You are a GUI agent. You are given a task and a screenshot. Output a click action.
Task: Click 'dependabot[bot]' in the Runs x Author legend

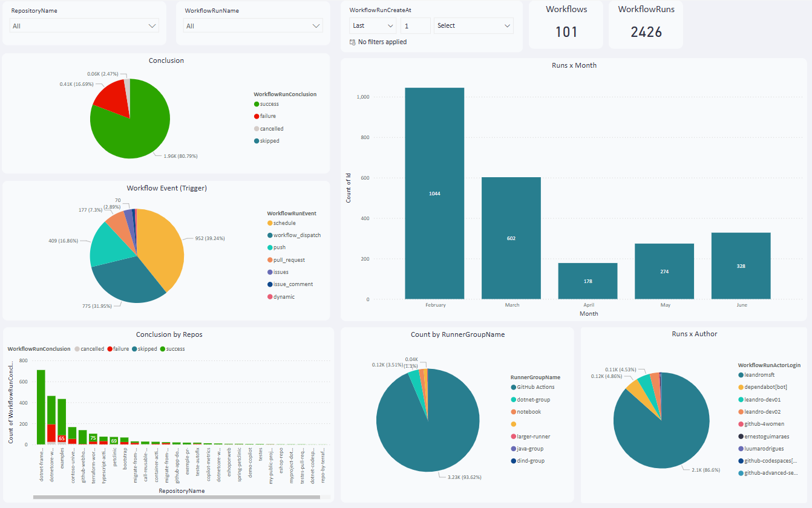tap(762, 387)
